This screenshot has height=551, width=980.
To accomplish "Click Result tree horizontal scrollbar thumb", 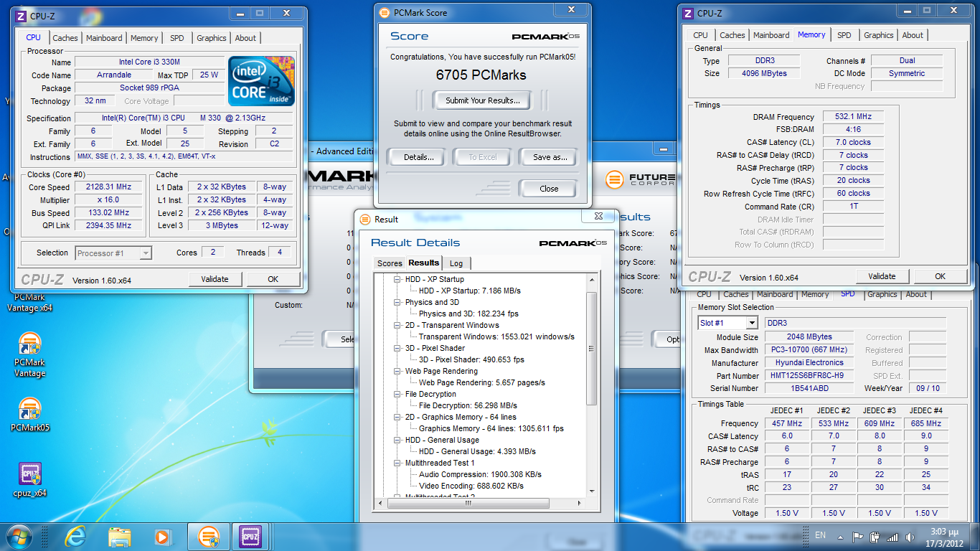I will tap(467, 503).
